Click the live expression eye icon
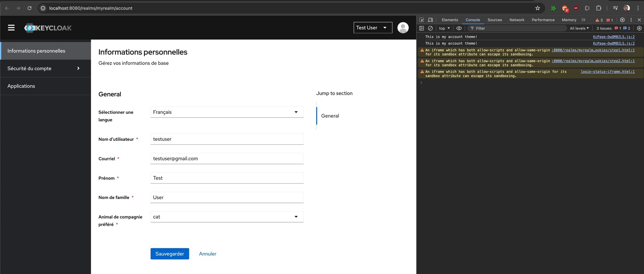 (x=459, y=28)
